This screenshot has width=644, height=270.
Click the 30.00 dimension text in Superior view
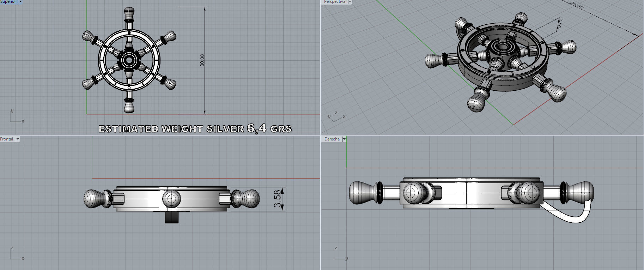click(x=202, y=60)
